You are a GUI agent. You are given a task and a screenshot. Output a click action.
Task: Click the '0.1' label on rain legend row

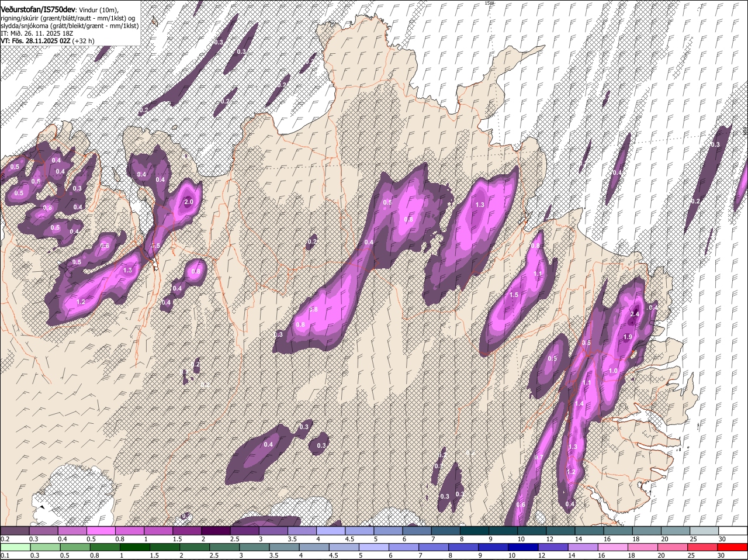point(5,555)
